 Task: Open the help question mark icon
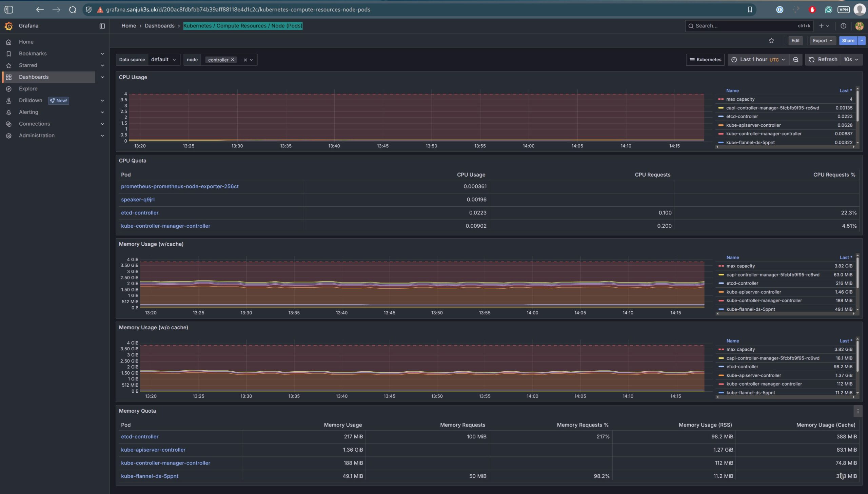pyautogui.click(x=843, y=26)
